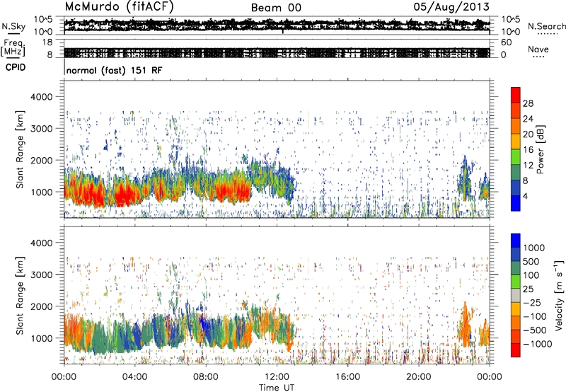The height and width of the screenshot is (392, 566).
Task: Pick the red top segment of the power colorbar
Action: tap(516, 95)
